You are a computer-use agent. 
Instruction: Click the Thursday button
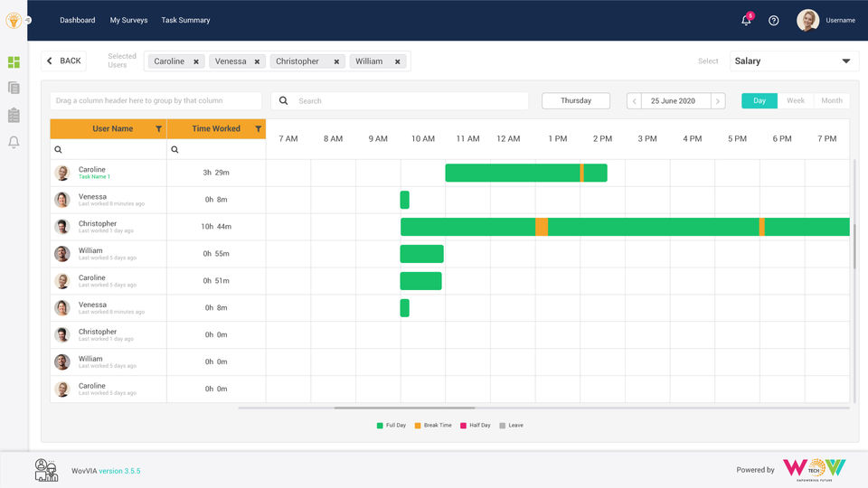576,100
